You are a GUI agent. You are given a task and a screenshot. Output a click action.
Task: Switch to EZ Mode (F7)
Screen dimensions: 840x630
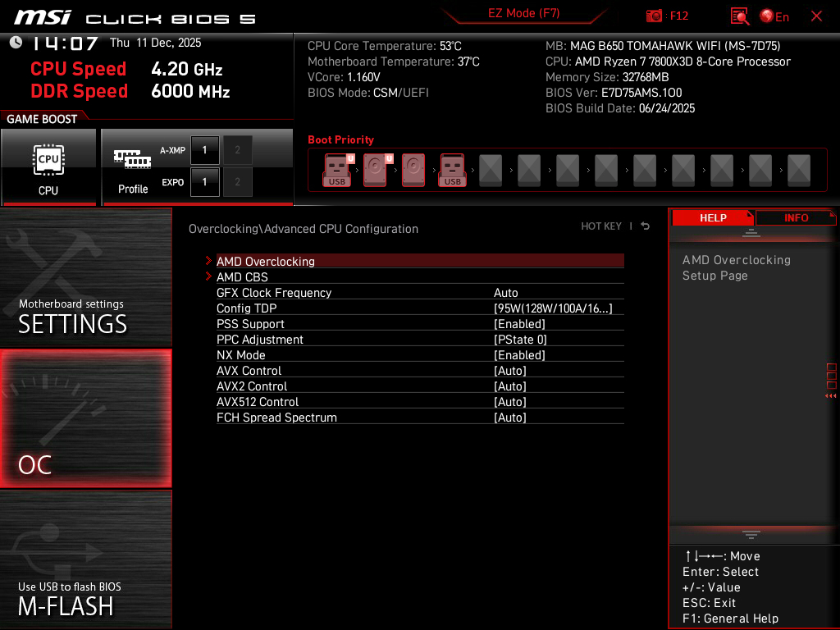[523, 13]
